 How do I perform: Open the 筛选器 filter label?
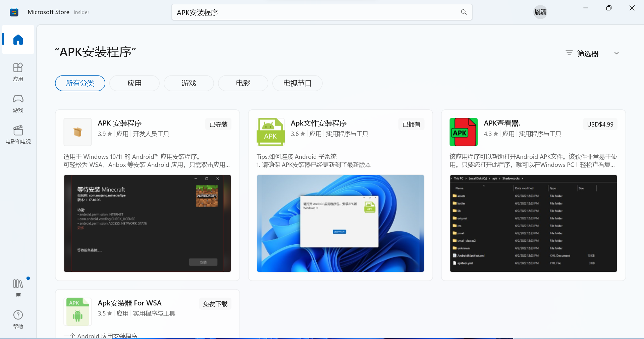(588, 53)
